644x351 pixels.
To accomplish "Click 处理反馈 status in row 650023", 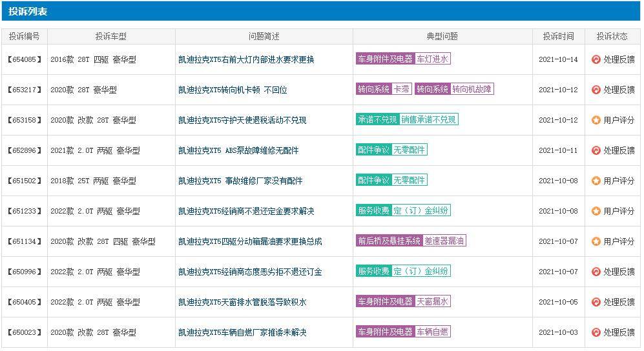I will pos(619,332).
